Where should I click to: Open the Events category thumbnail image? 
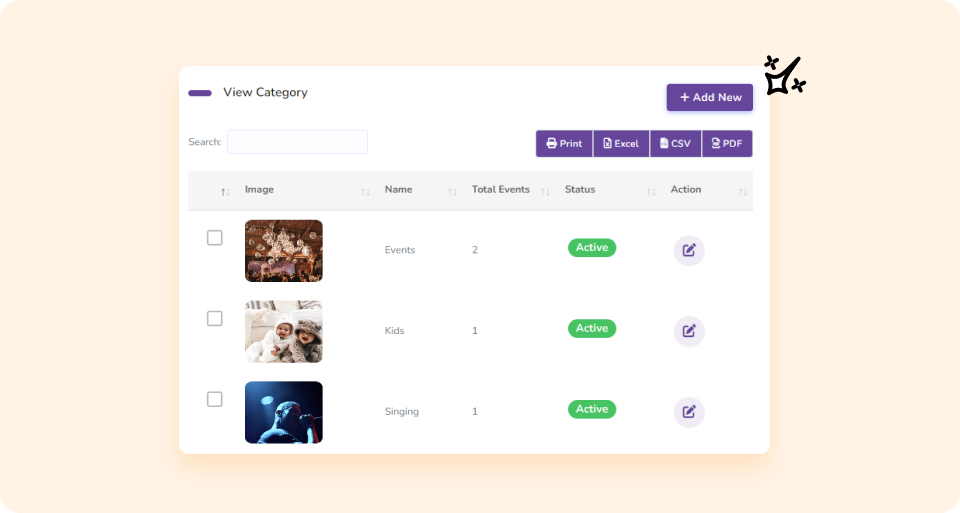[284, 251]
